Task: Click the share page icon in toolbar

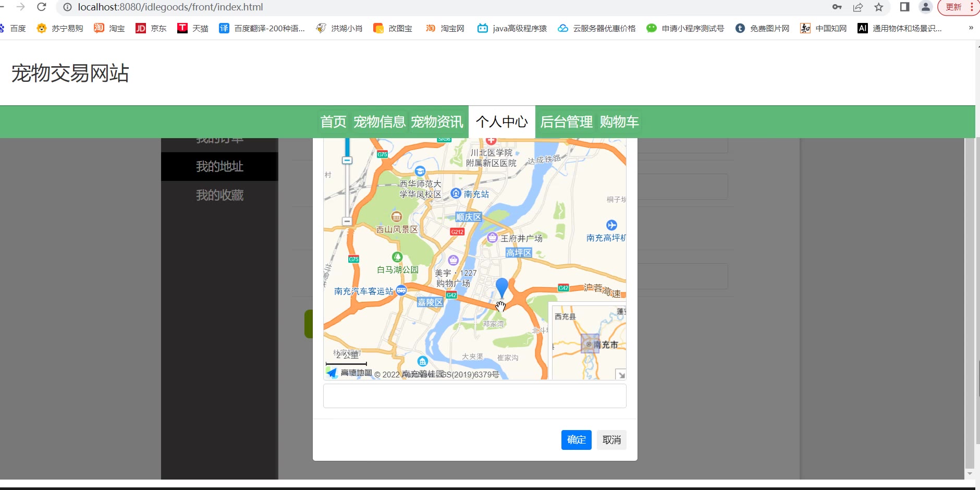Action: (858, 7)
